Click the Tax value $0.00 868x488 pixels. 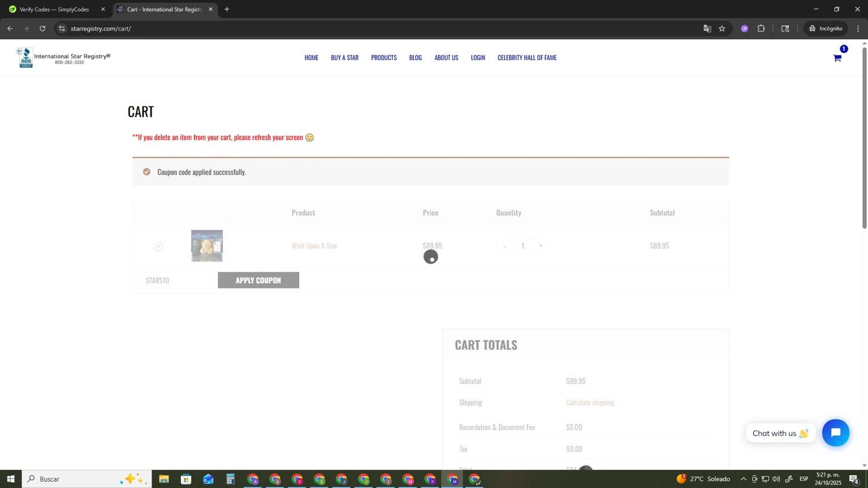click(574, 449)
